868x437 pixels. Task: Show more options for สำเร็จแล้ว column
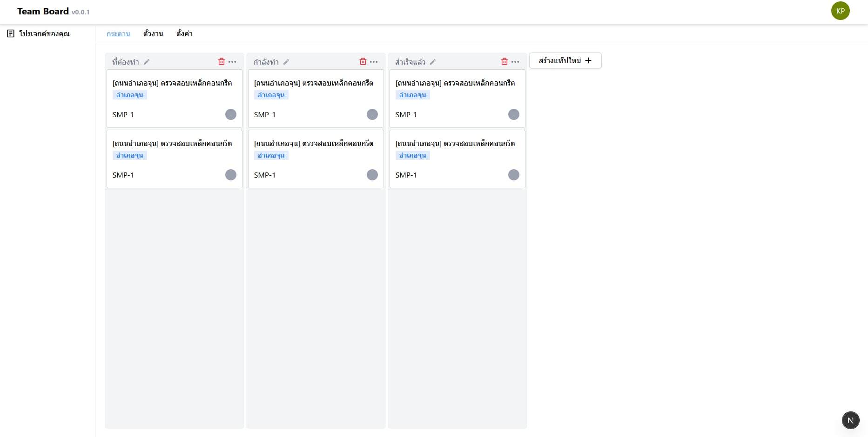click(515, 62)
